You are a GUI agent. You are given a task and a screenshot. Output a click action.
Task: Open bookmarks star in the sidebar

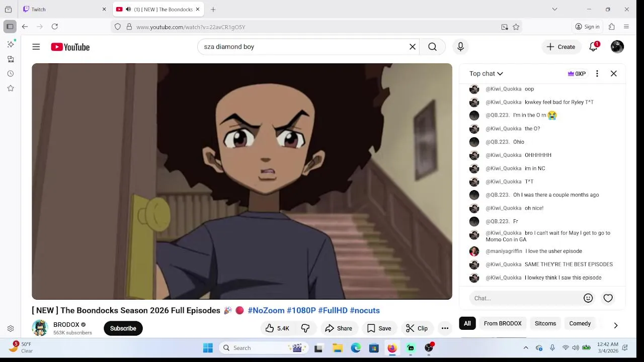coord(11,88)
